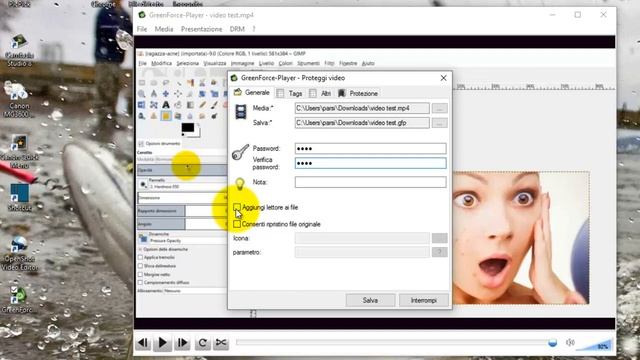Switch to the Generale tab
This screenshot has width=640, height=360.
click(251, 93)
